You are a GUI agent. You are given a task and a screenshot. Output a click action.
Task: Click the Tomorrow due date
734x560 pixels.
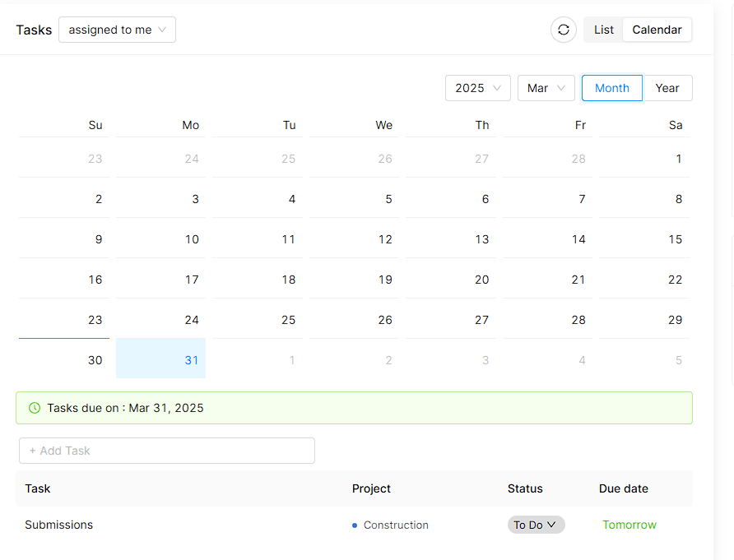(629, 525)
